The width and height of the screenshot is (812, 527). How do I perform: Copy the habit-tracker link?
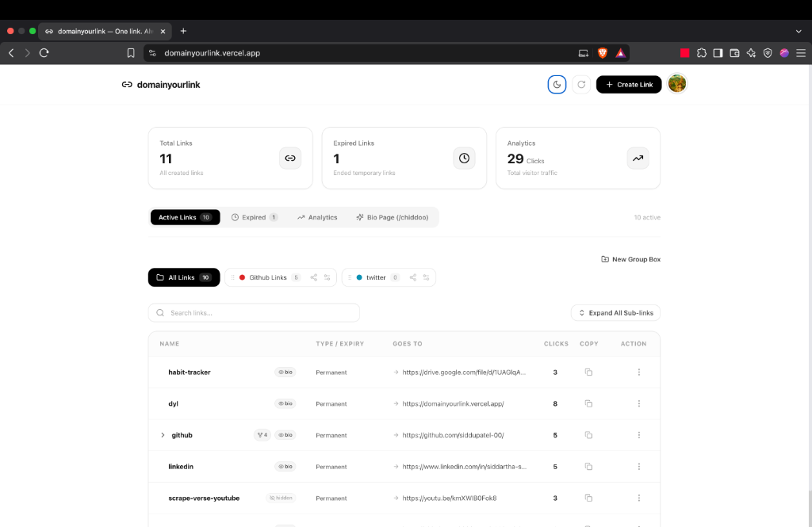click(588, 372)
